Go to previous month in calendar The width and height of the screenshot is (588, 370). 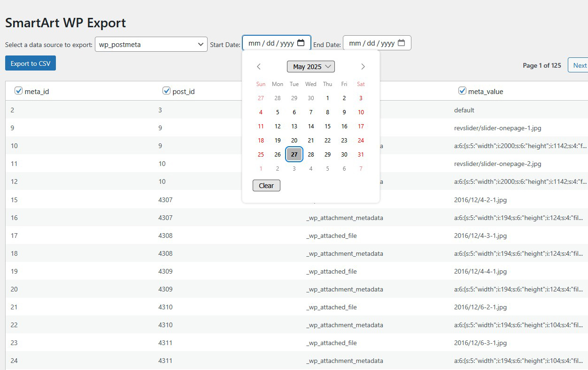tap(259, 67)
